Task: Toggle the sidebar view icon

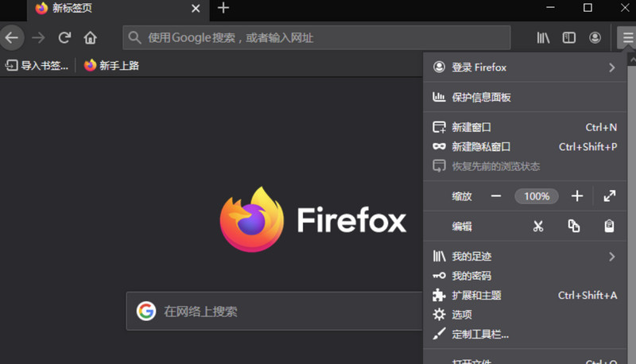Action: coord(569,37)
